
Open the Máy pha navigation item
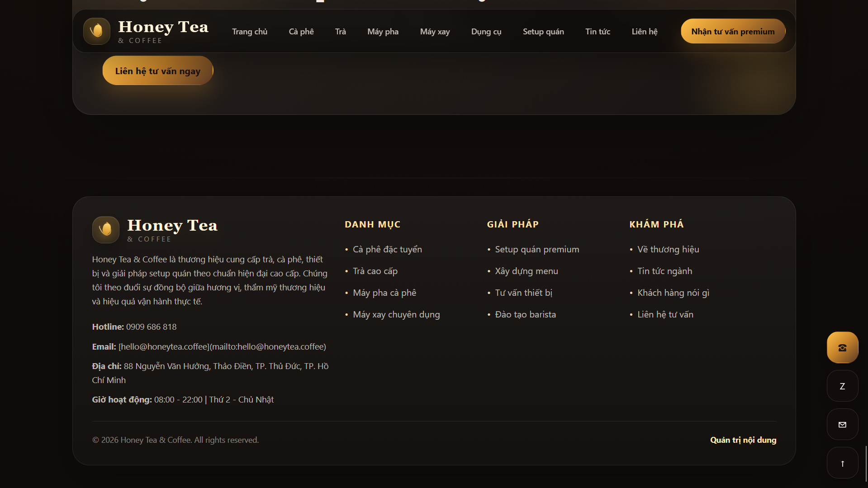(383, 31)
